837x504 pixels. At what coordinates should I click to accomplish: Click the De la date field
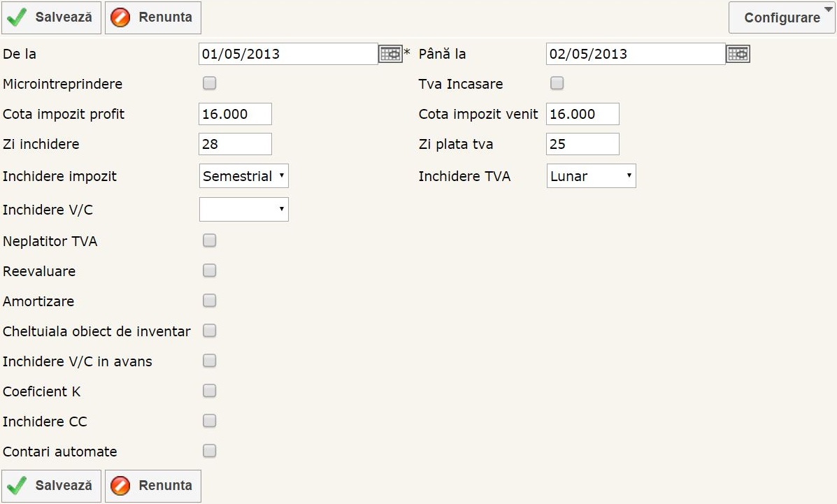click(x=287, y=54)
